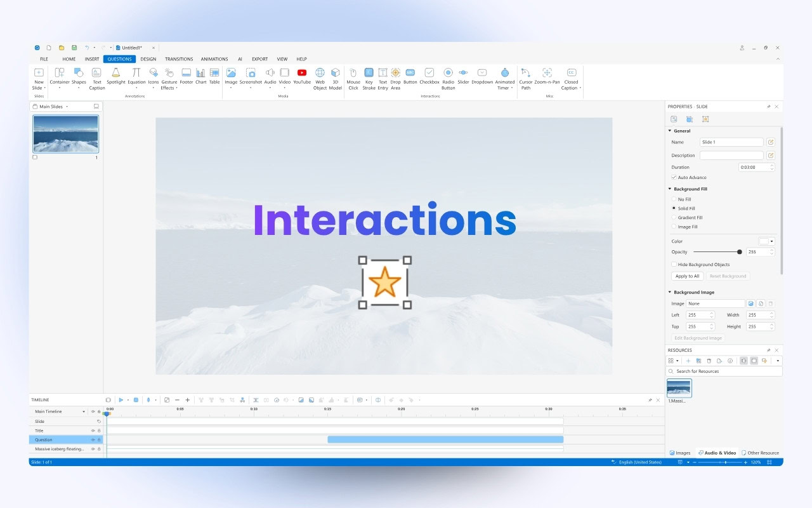Collapse the Background Fill section
812x508 pixels.
(x=669, y=189)
